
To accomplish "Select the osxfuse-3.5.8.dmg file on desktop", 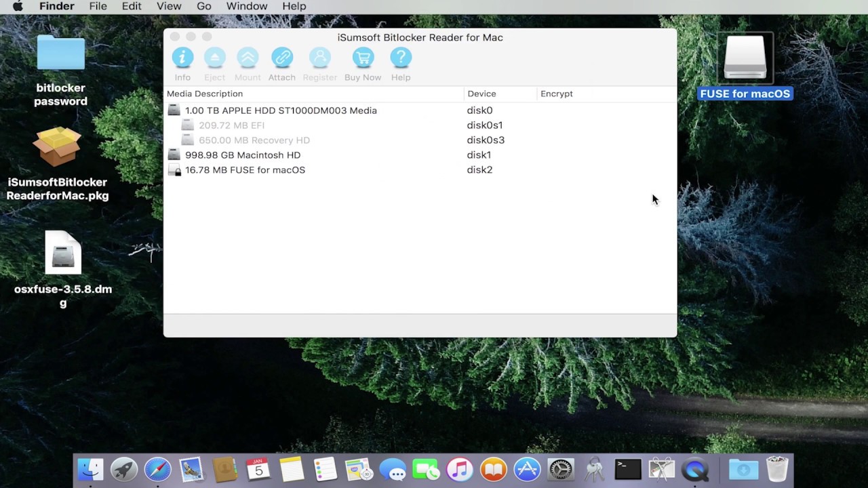I will 63,253.
